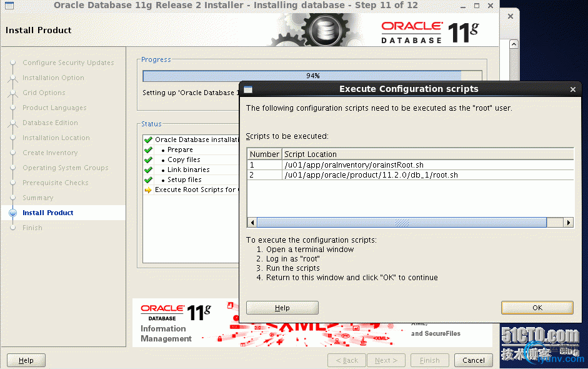Click the installer window menu icon
Viewport: 588px width, 369px height.
9,5
